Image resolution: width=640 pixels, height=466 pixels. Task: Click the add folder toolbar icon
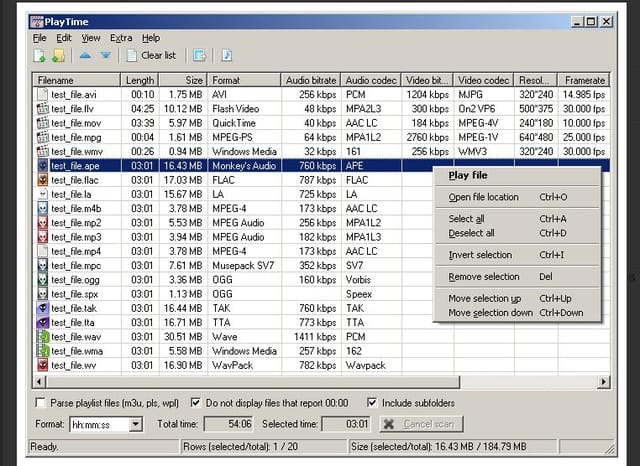pos(59,55)
